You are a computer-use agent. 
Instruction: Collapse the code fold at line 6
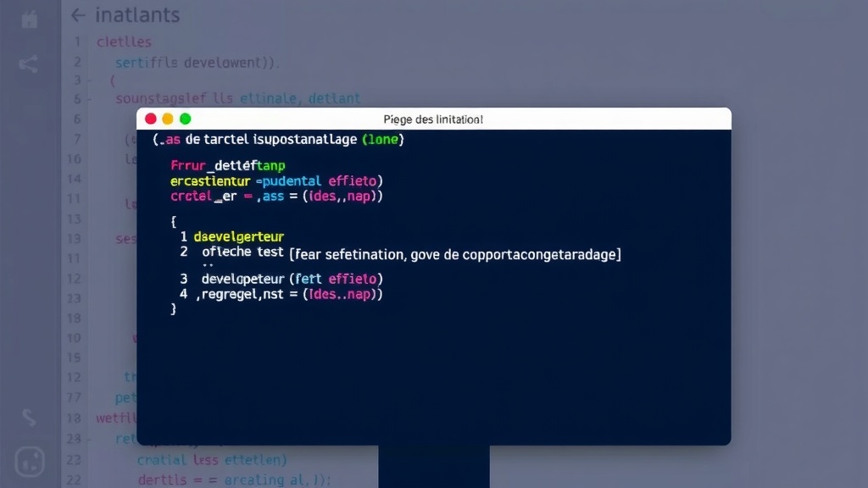89,99
